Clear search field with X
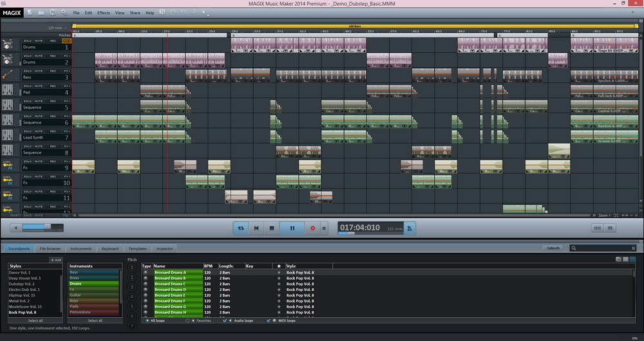 pyautogui.click(x=633, y=248)
